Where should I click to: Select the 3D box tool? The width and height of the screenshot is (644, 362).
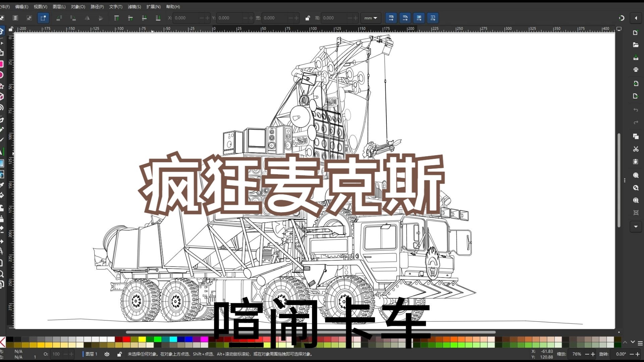click(2, 97)
